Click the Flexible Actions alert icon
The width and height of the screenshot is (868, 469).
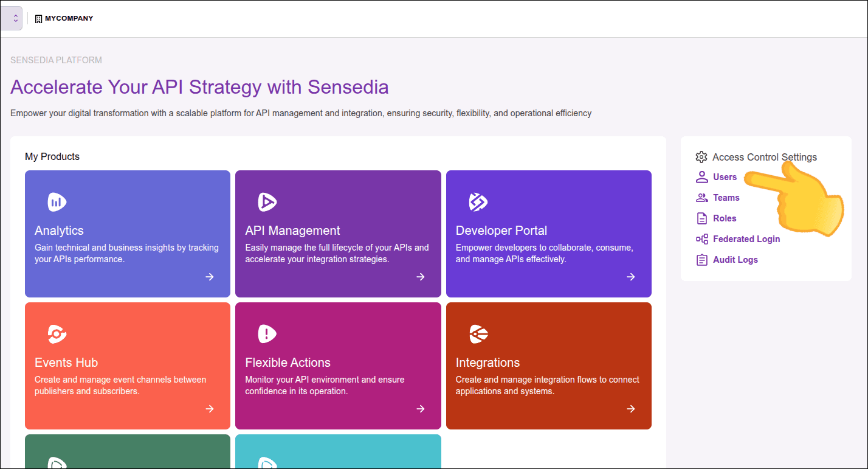(x=267, y=333)
